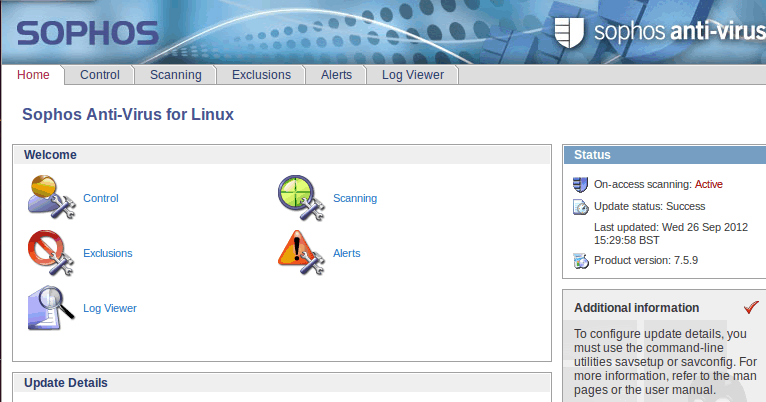Follow the Log Viewer link in Welcome
The height and width of the screenshot is (402, 766).
(x=110, y=308)
